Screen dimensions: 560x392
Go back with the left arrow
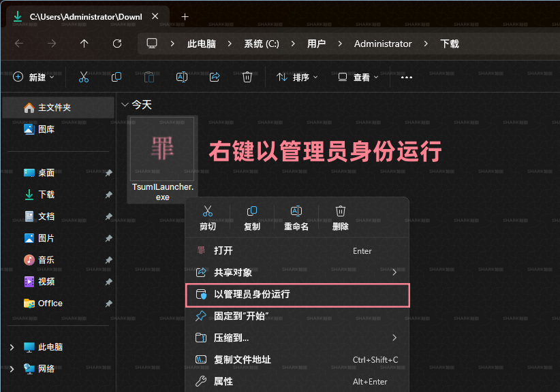pyautogui.click(x=19, y=44)
